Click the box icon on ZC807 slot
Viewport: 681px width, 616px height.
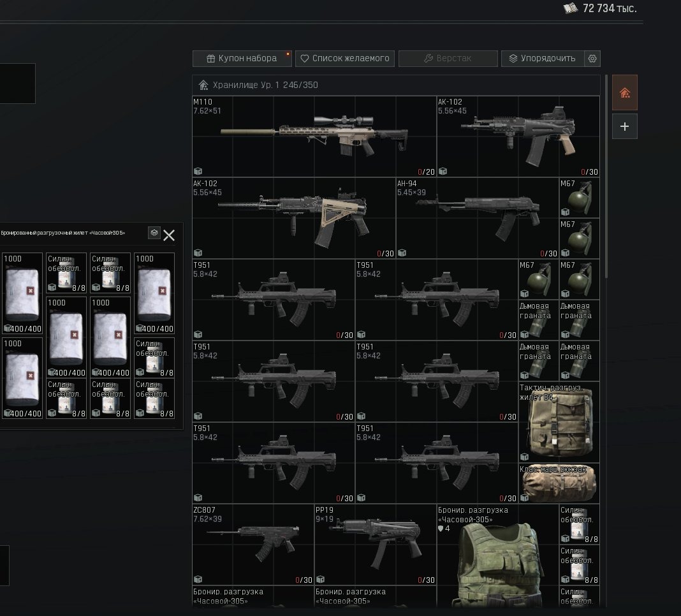point(198,579)
